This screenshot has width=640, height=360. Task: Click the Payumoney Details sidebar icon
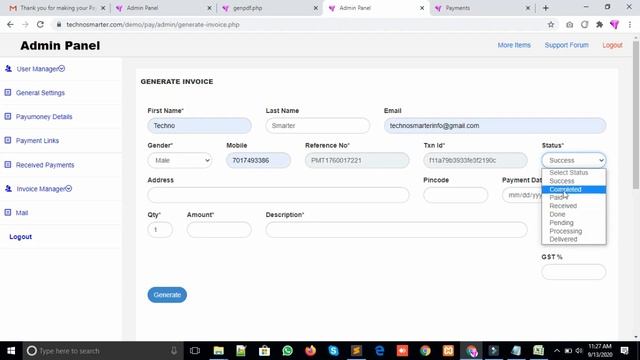[8, 116]
